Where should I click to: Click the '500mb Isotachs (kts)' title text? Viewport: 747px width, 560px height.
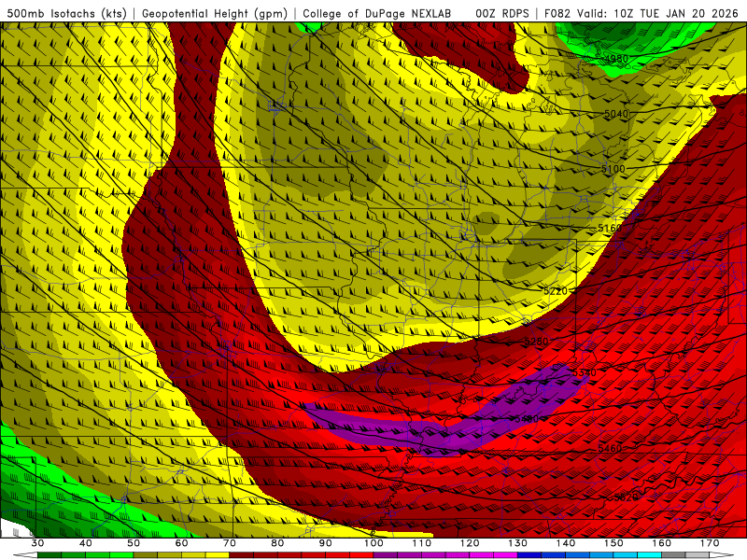(x=66, y=13)
